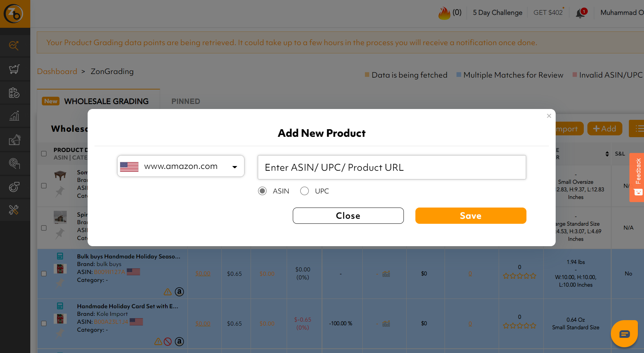Open the click-target sidebar icon
644x353 pixels.
pyautogui.click(x=14, y=163)
